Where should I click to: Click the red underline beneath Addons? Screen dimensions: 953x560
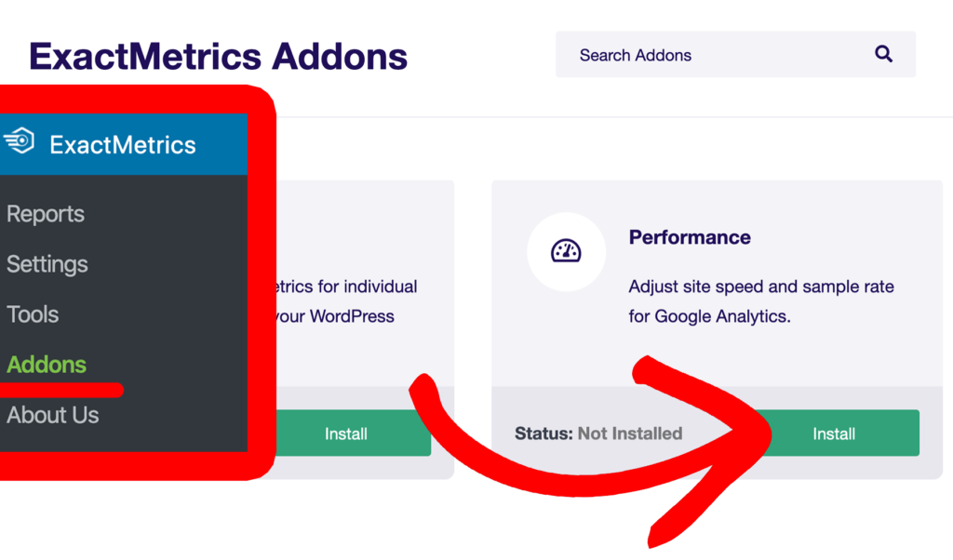coord(61,391)
